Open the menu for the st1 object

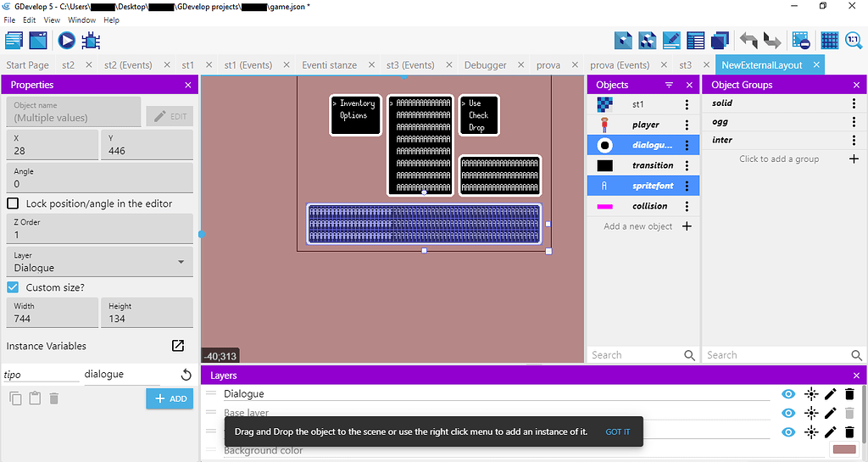(687, 104)
